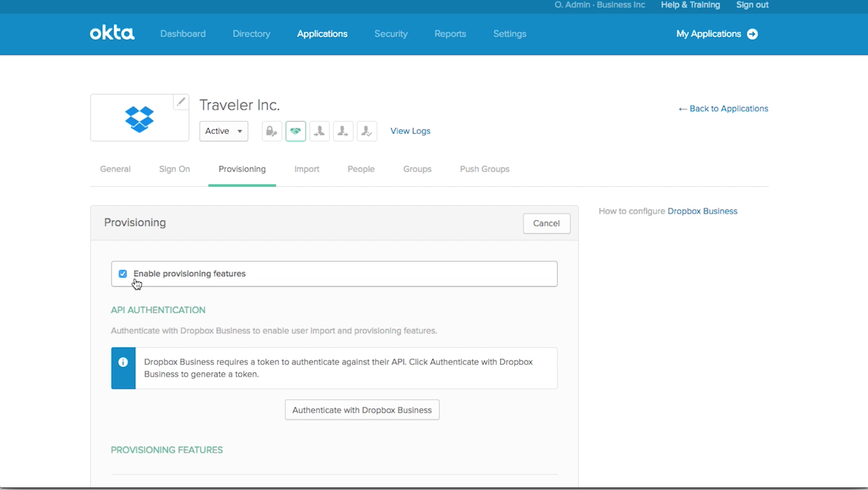Switch to the Sign On tab
The image size is (868, 490).
174,169
